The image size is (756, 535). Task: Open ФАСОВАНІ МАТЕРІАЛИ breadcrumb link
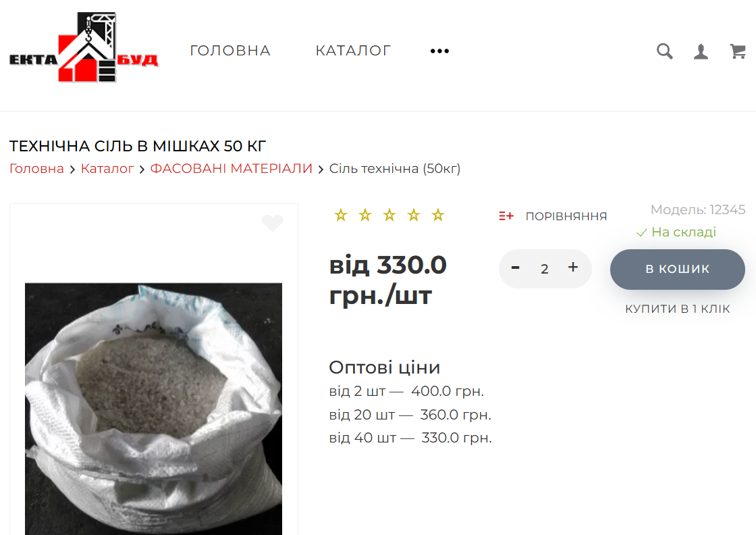tap(232, 168)
